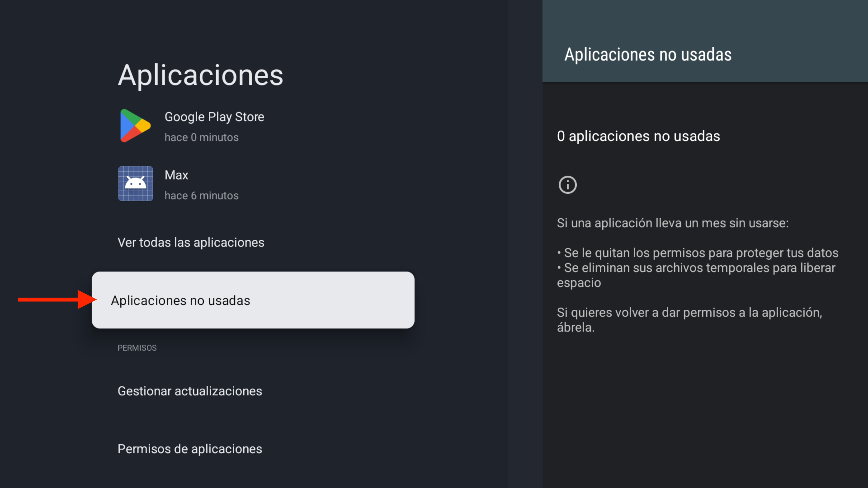Open the Max app Android icon
The height and width of the screenshot is (488, 868).
click(135, 183)
